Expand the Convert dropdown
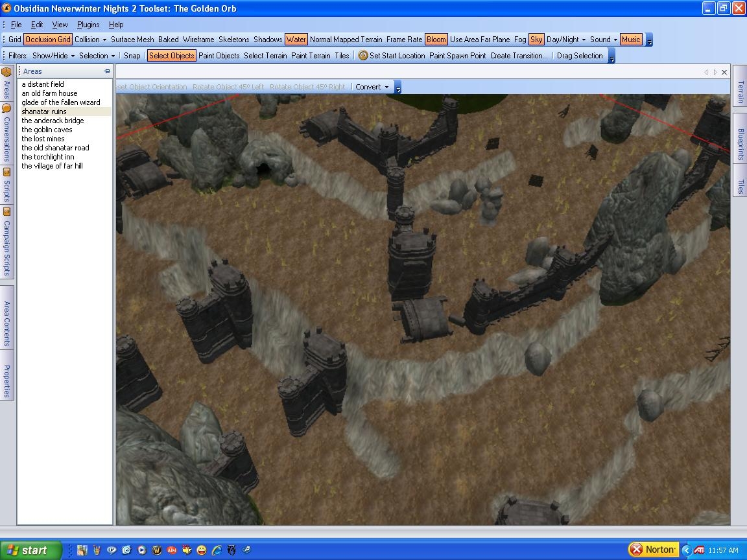 pos(372,87)
